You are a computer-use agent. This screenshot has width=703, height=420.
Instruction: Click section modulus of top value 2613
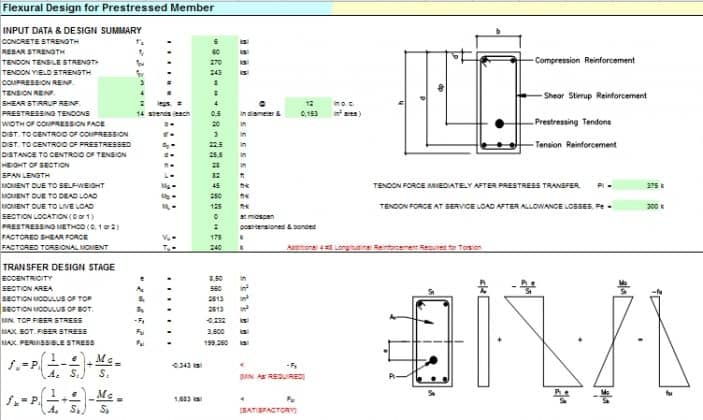[x=216, y=299]
